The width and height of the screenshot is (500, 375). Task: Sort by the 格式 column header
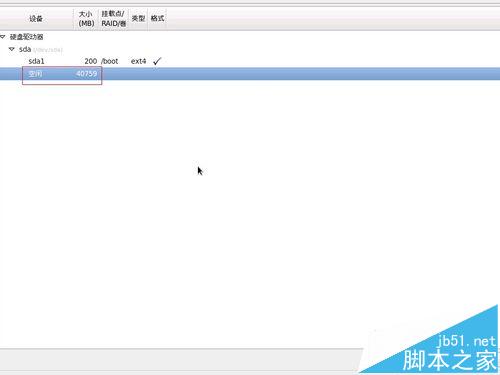[x=157, y=18]
